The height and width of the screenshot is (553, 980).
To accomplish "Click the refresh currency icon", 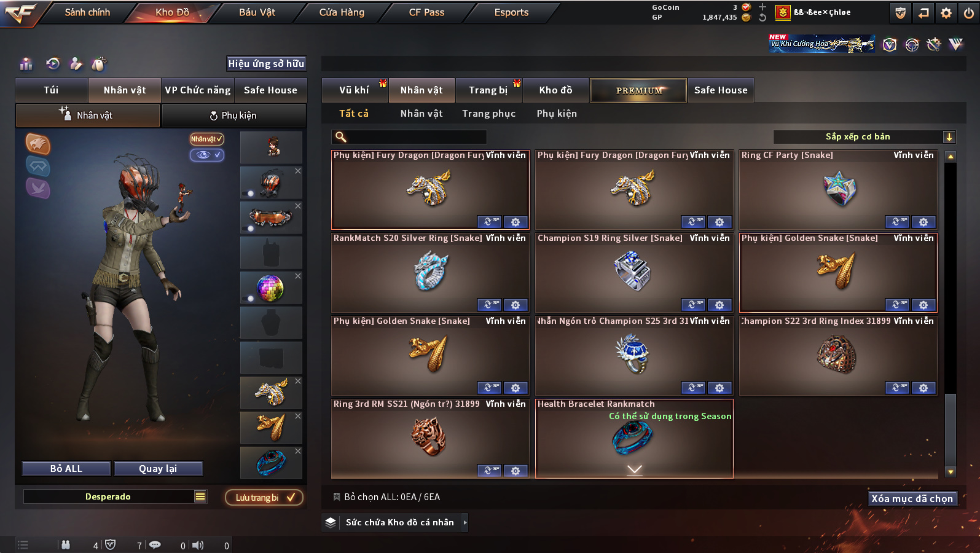I will (762, 17).
